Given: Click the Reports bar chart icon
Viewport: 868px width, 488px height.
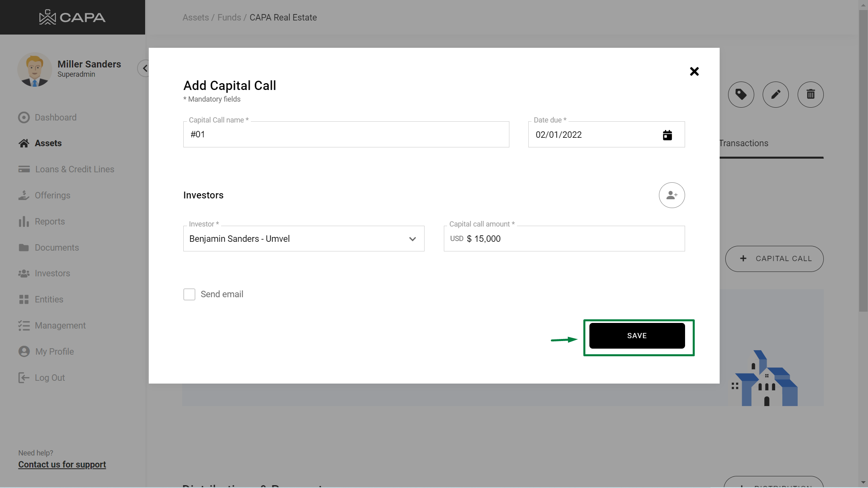Looking at the screenshot, I should coord(24,221).
